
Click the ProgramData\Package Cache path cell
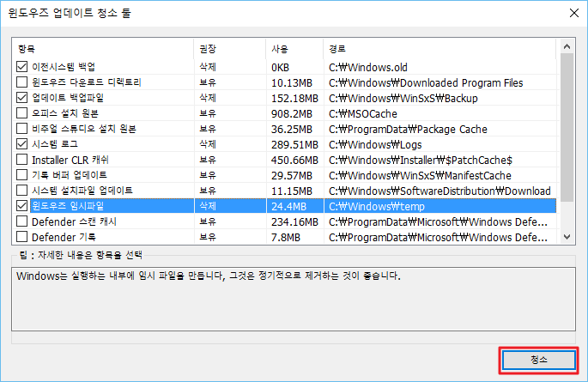click(408, 129)
